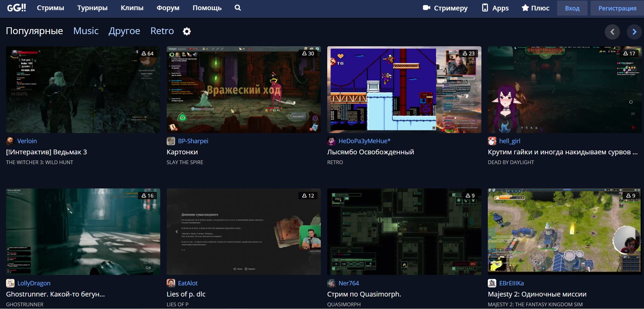Click HeDoPa3yMeHue's avatar icon
This screenshot has width=644, height=309.
pyautogui.click(x=331, y=141)
